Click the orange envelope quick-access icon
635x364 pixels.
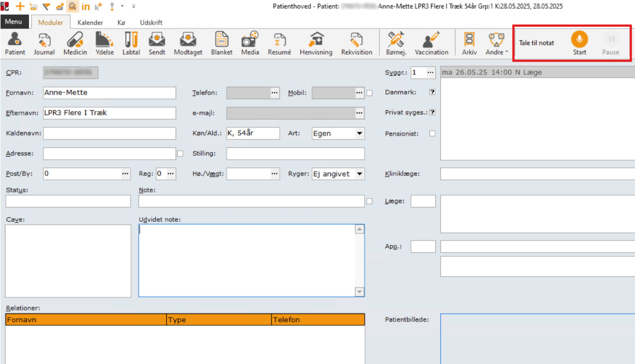(x=33, y=7)
